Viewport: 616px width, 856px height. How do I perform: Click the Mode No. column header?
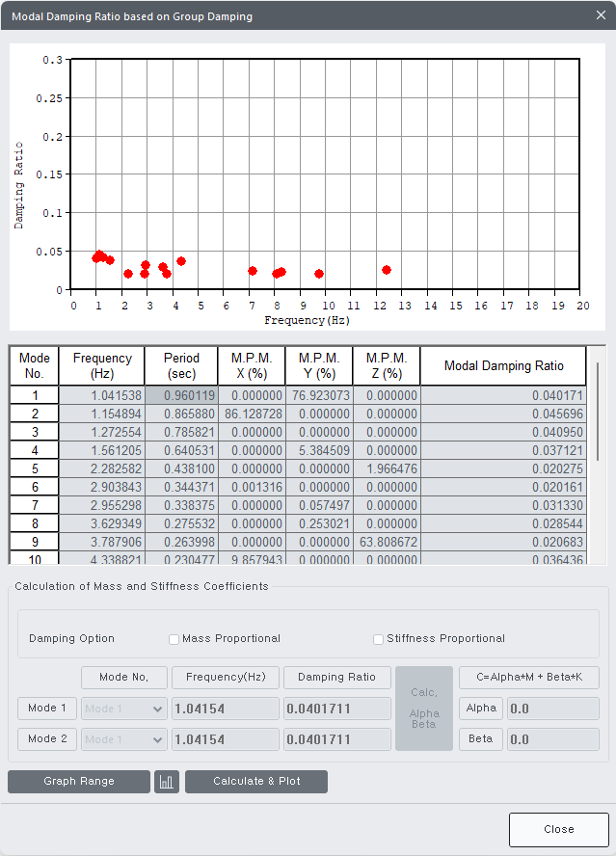pyautogui.click(x=35, y=365)
